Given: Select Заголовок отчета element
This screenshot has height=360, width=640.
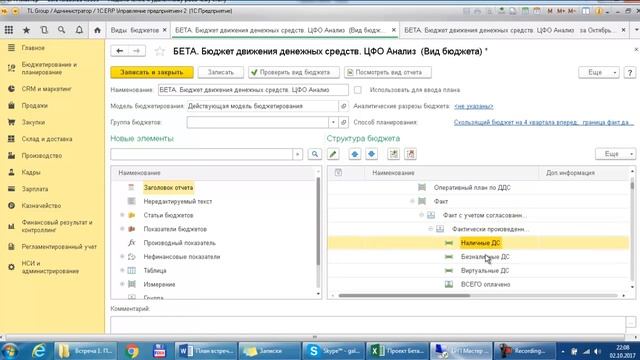Looking at the screenshot, I should [168, 188].
